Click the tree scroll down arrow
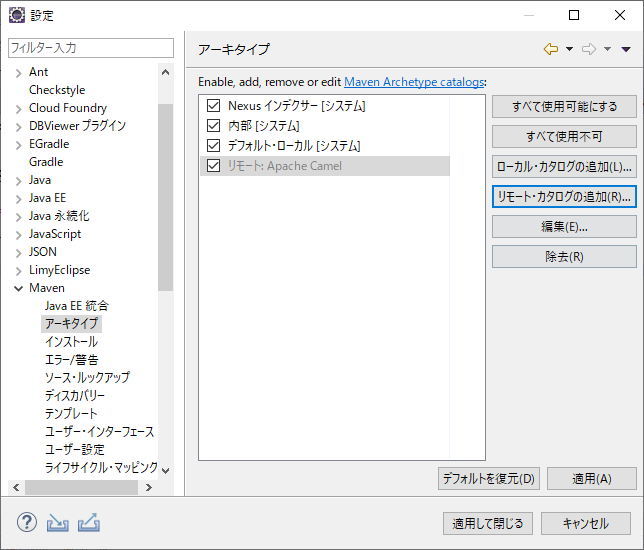The width and height of the screenshot is (644, 550). click(166, 471)
